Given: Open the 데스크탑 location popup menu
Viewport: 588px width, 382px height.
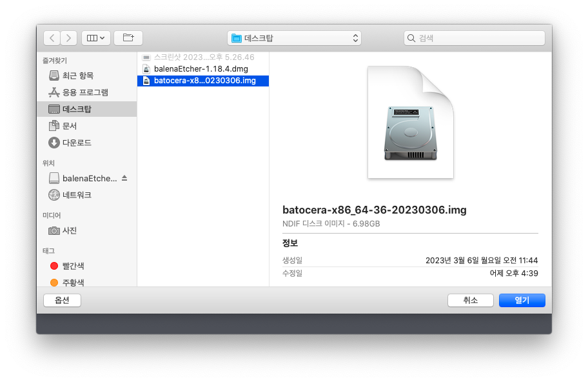Looking at the screenshot, I should pos(295,38).
